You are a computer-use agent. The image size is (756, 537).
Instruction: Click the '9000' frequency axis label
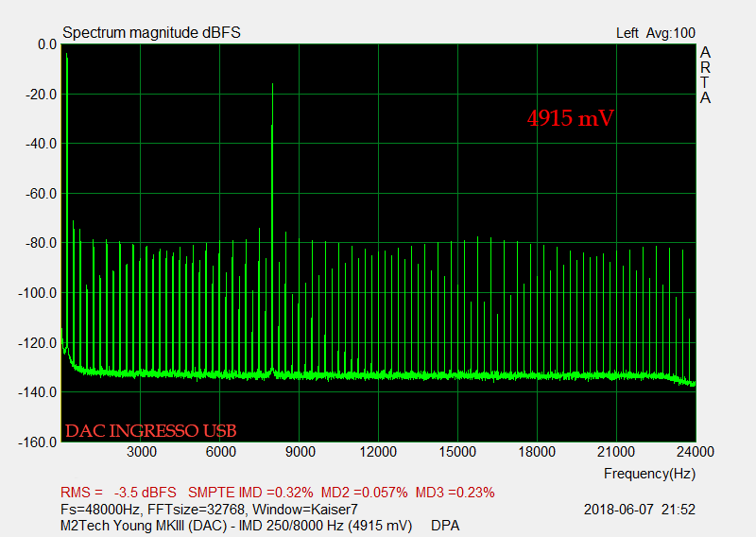301,452
